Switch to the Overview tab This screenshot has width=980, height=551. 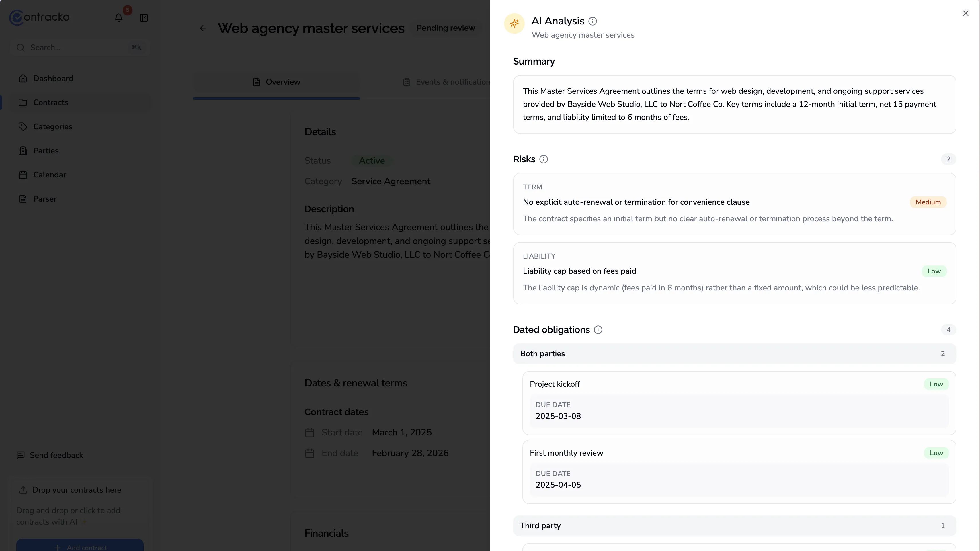[x=276, y=82]
